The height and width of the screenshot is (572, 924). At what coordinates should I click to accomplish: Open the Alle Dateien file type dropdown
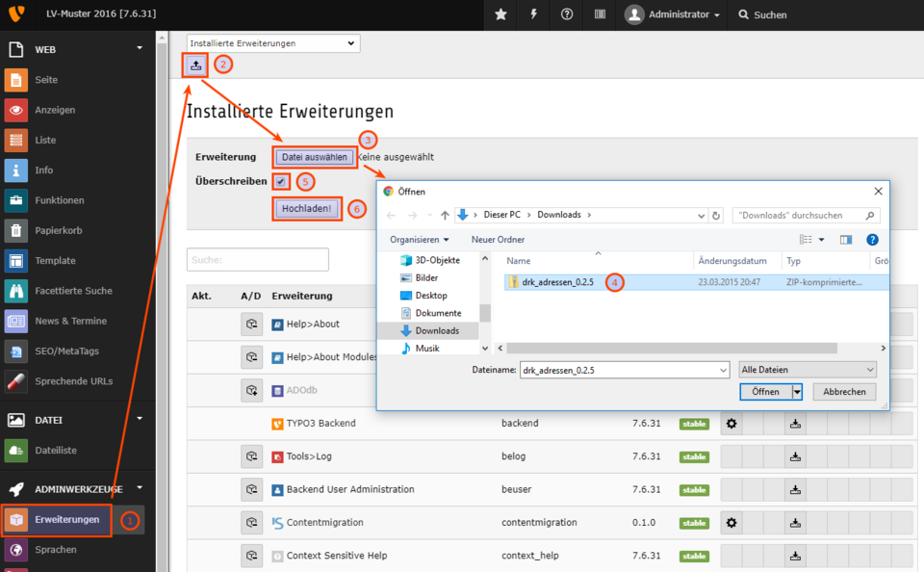pos(807,369)
